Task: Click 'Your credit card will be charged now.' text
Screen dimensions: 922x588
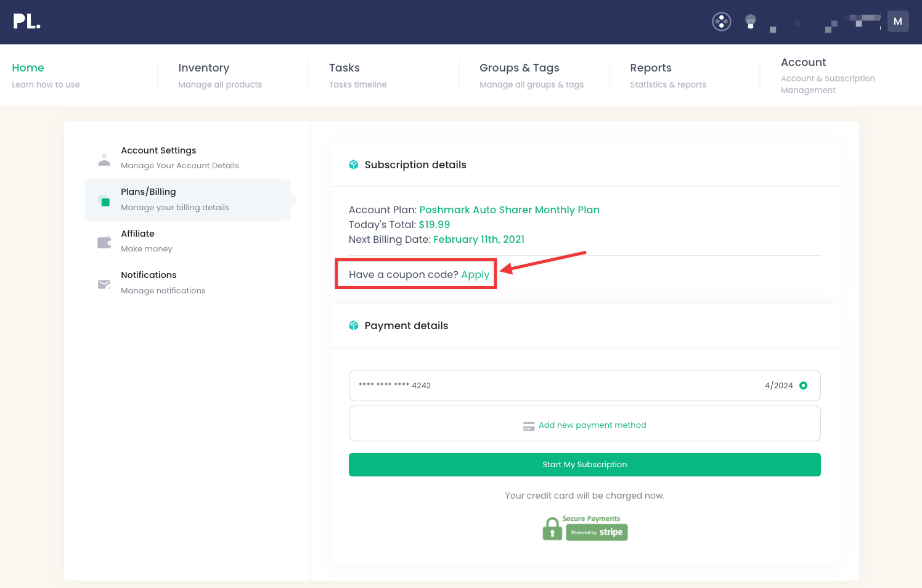Action: click(584, 496)
